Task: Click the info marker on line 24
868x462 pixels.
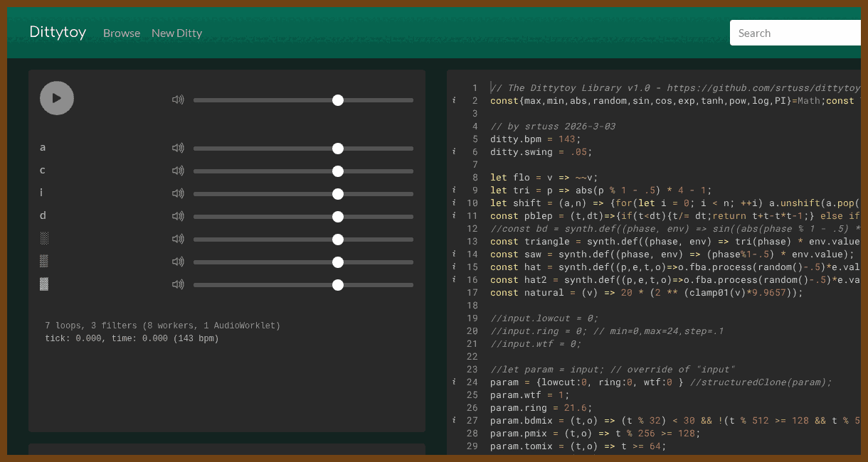Action: coord(454,382)
